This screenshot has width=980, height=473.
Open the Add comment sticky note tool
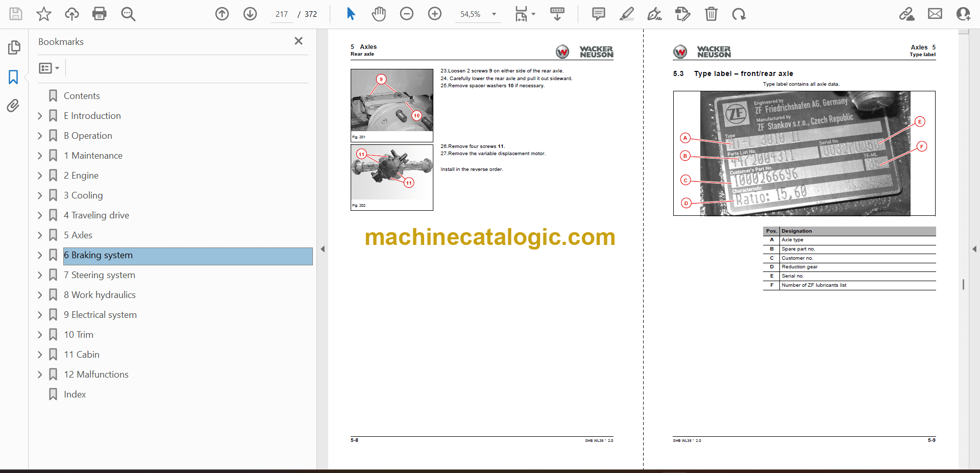(x=598, y=14)
